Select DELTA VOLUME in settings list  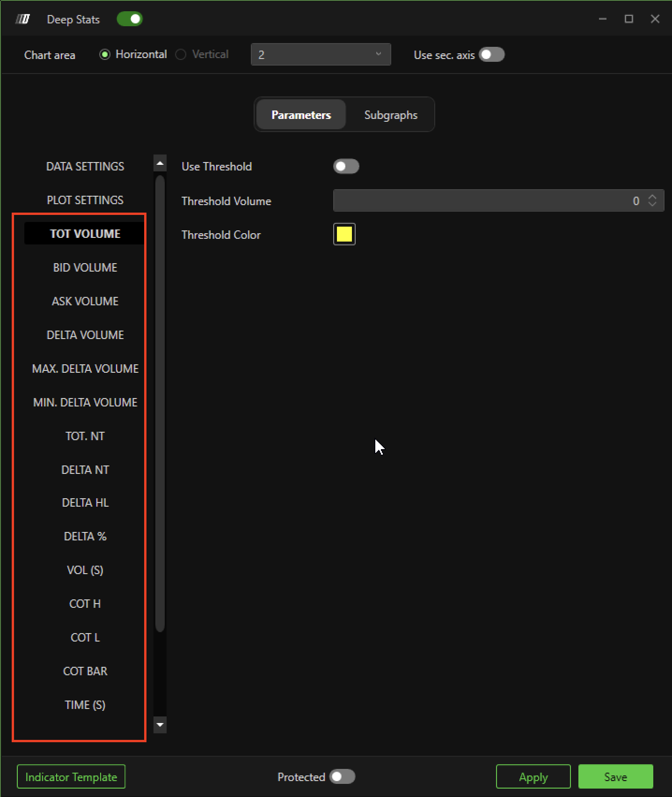(85, 335)
